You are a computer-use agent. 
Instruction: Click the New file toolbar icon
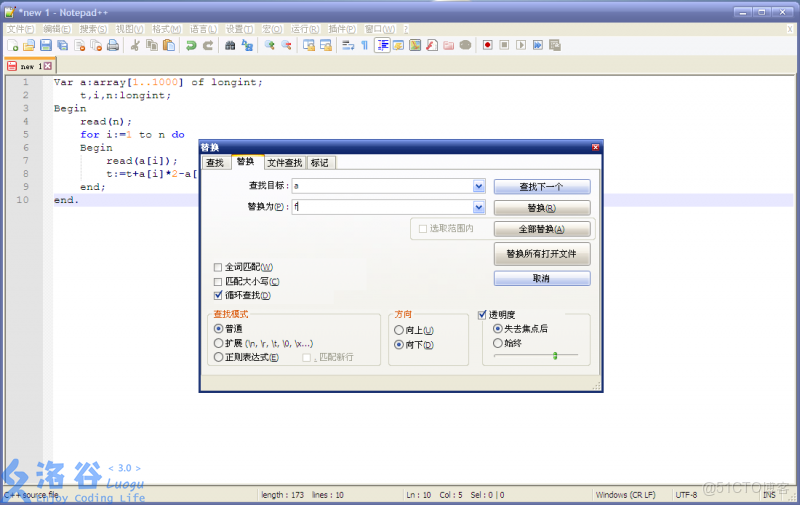(13, 45)
